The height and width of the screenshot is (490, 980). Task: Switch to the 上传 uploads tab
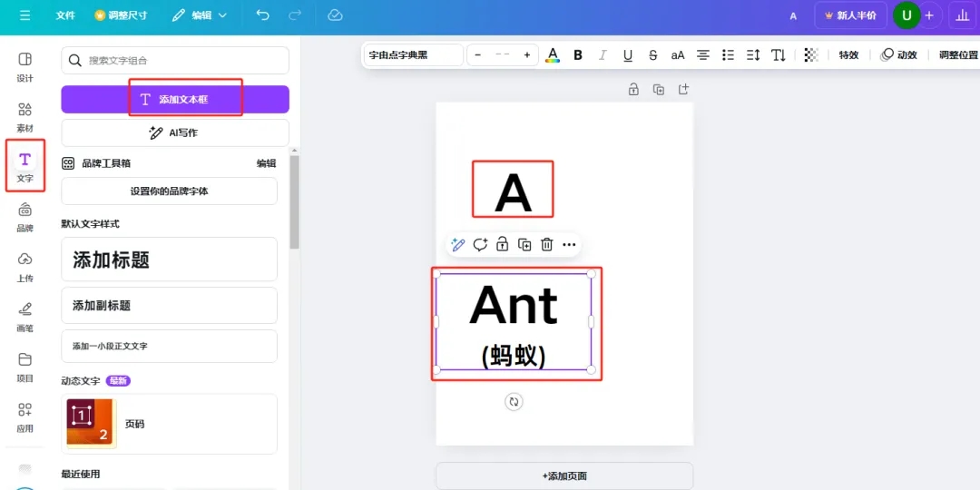[x=24, y=267]
